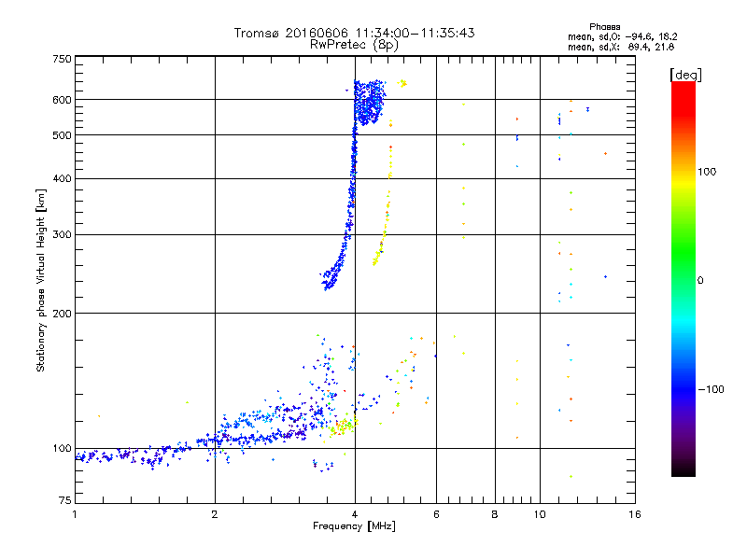Select 'mean, sd,O: -94.6, 18.2' text
Screen dimensions: 747x560
(x=622, y=36)
